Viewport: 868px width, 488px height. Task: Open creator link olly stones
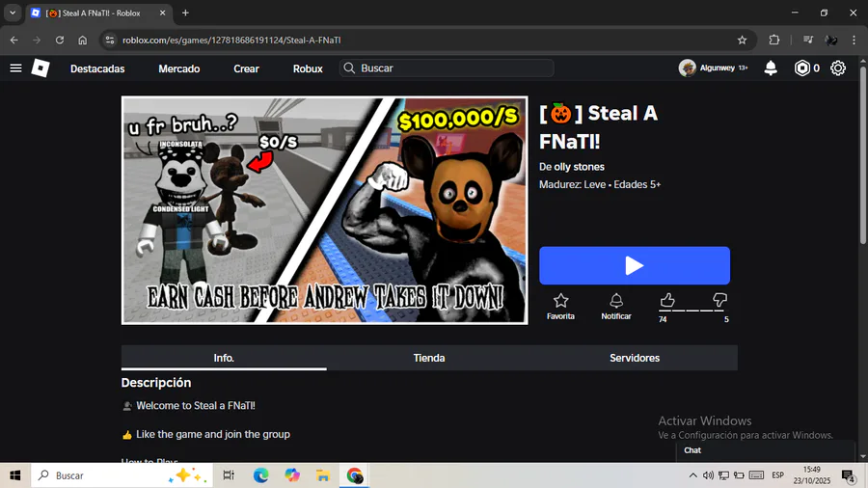[579, 167]
